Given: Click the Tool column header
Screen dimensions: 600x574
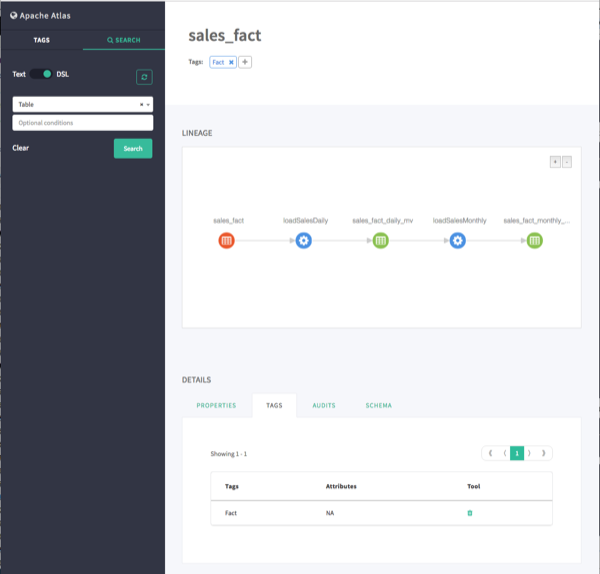Looking at the screenshot, I should (473, 486).
